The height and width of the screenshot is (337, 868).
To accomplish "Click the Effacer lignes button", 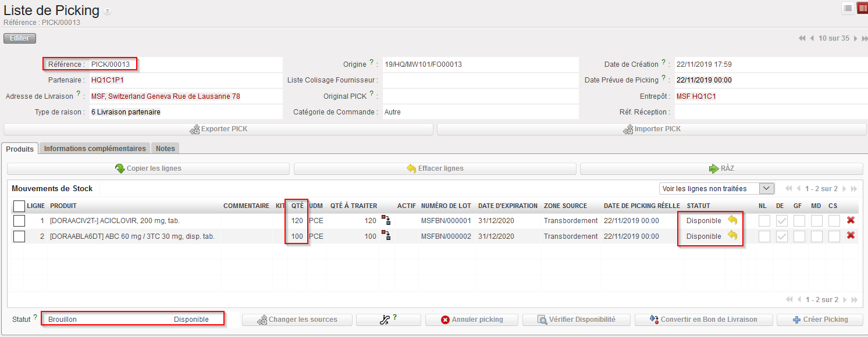I will click(435, 168).
